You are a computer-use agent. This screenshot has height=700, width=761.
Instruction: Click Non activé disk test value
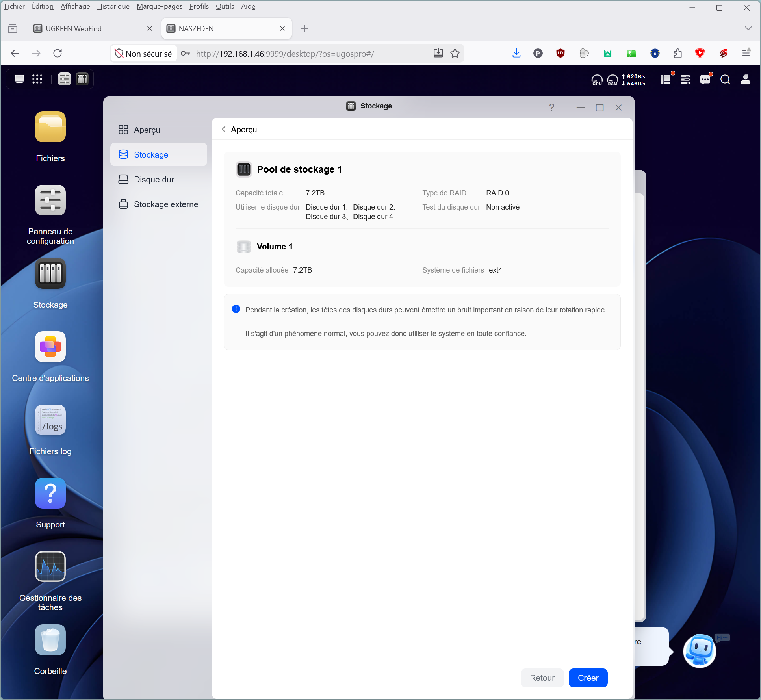503,207
